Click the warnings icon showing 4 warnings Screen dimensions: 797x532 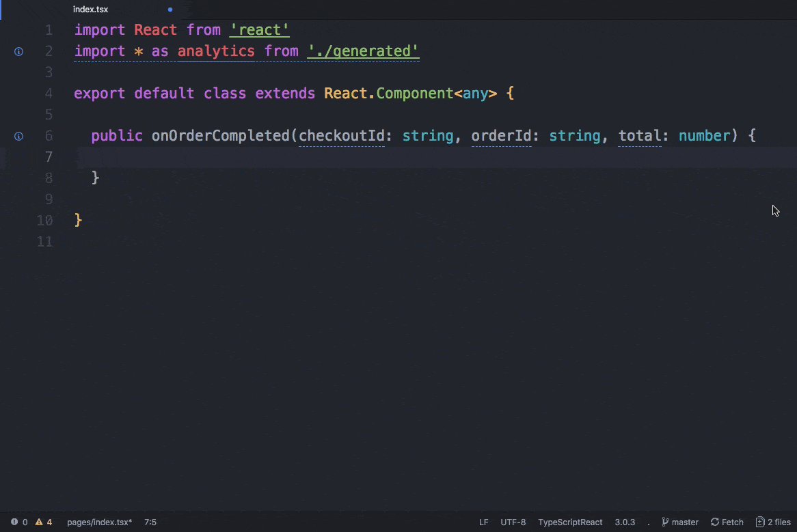pyautogui.click(x=42, y=522)
